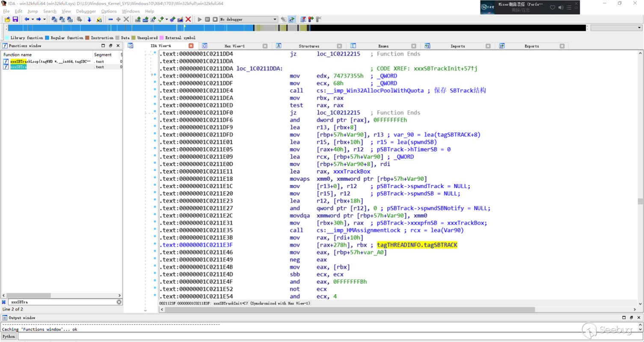Close the Hex View-1 tab
Screen dimensions: 644x342
click(x=265, y=46)
